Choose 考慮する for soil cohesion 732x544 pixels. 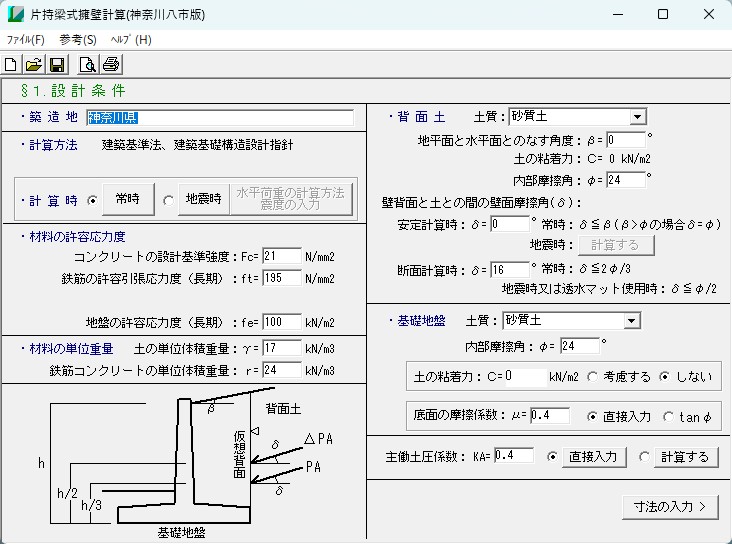click(x=593, y=377)
